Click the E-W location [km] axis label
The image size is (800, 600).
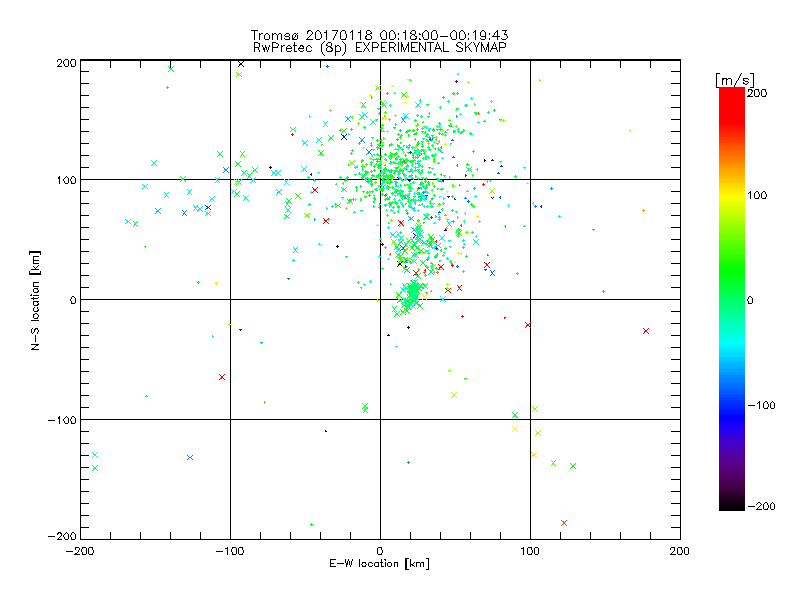[x=379, y=564]
